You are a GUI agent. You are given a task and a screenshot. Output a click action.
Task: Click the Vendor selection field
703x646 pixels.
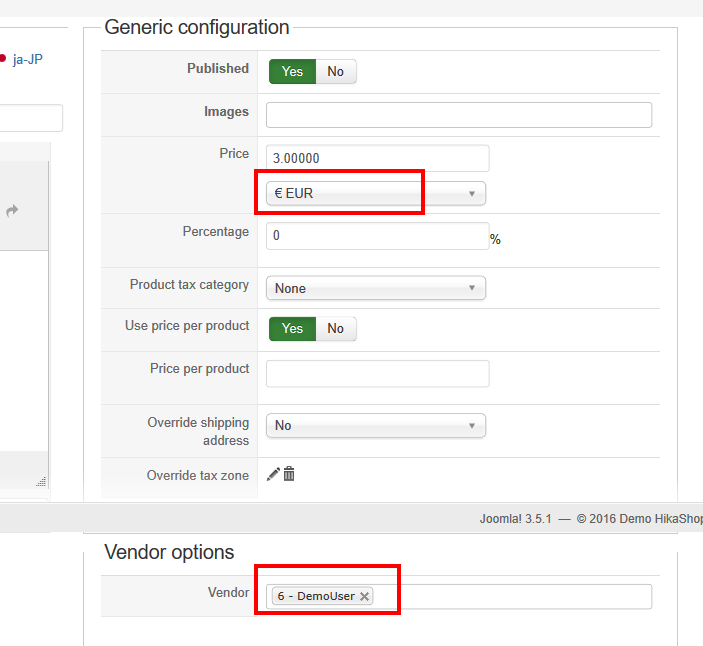(x=510, y=596)
